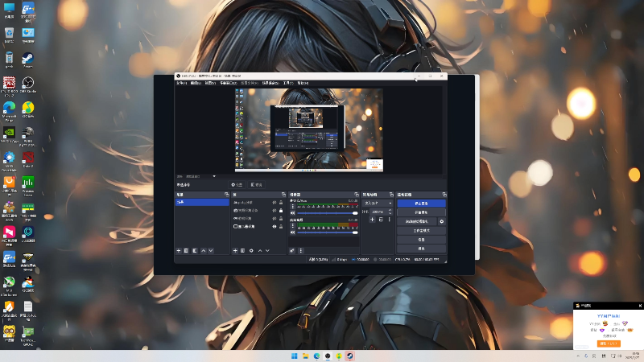644x362 pixels.
Task: Add a new source in Sources panel
Action: [235, 250]
